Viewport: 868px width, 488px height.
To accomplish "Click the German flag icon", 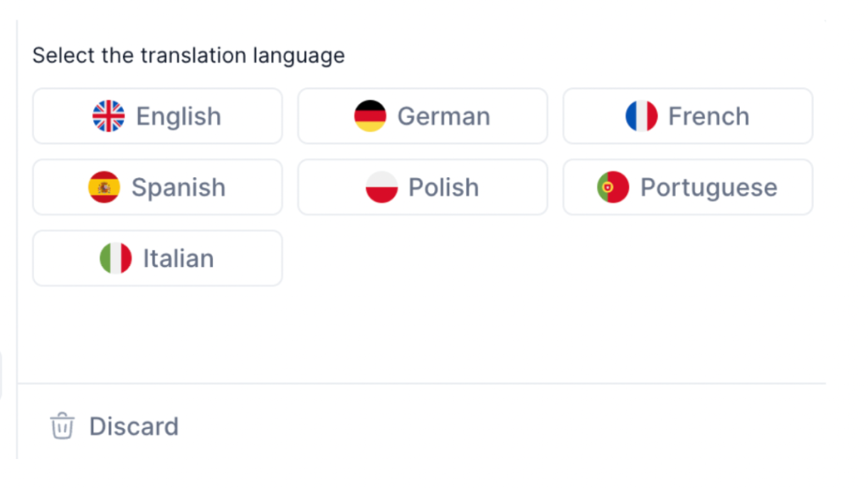I will [370, 116].
